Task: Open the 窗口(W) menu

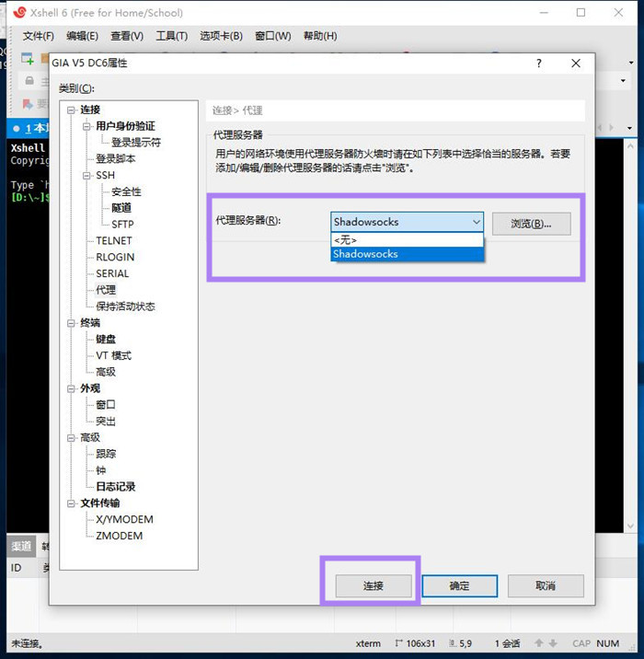Action: (273, 36)
